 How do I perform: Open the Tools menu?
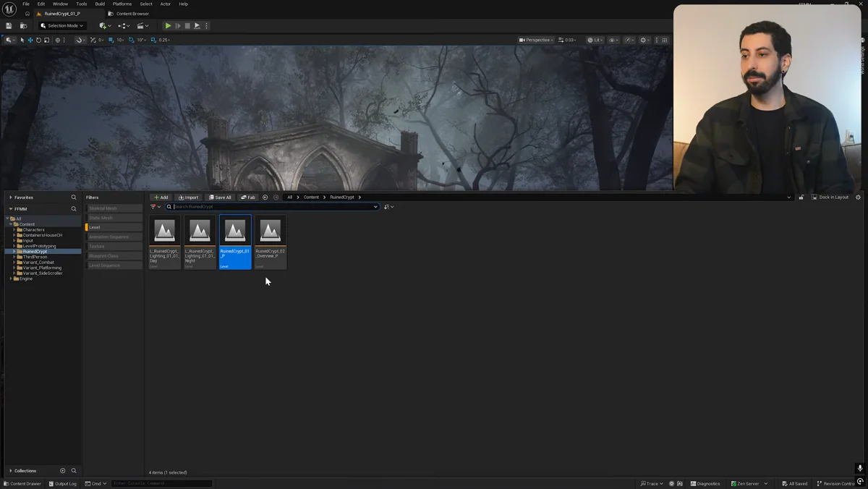point(82,4)
